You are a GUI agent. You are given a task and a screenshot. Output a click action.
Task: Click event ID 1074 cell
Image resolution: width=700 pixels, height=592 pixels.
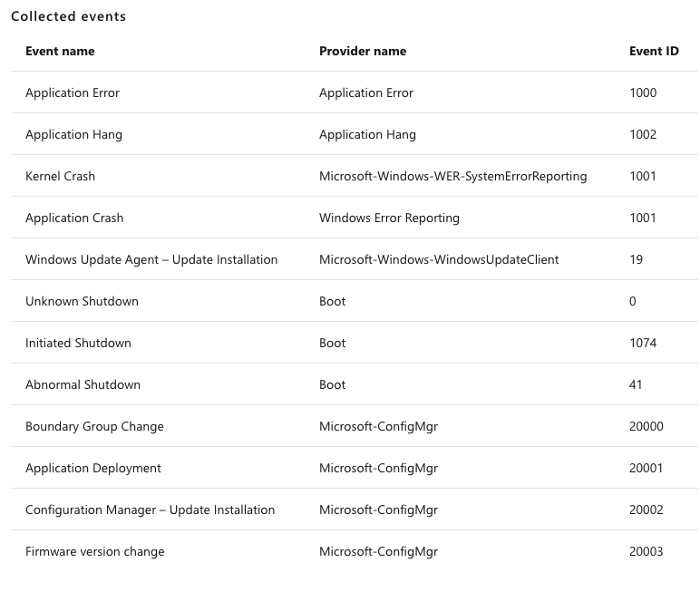pyautogui.click(x=643, y=343)
